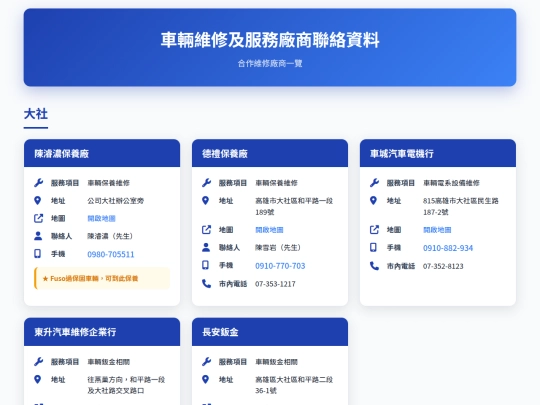Click the external-link map icon in 車城汽車電機行 card
The image size is (540, 405).
(x=374, y=230)
